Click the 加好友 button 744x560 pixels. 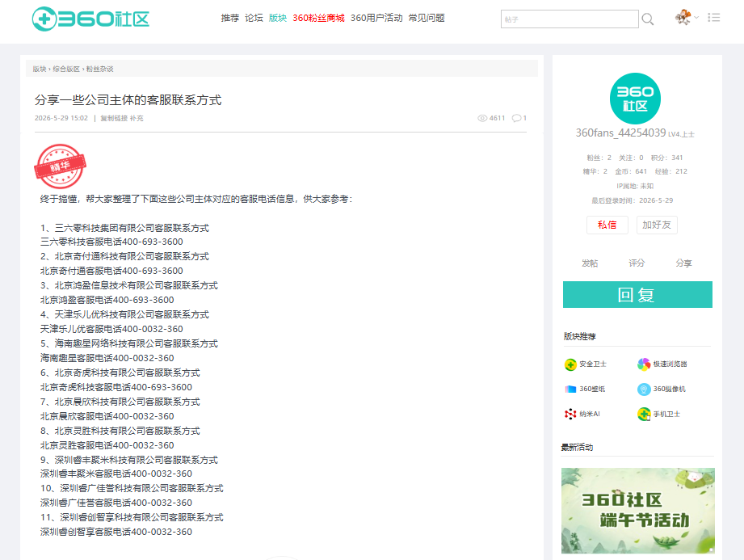tap(657, 225)
